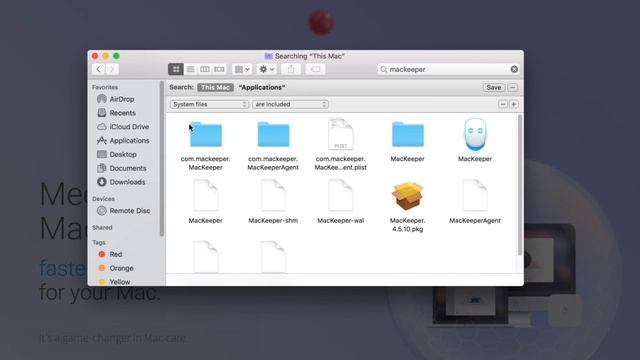Click the Devices sidebar heading
This screenshot has height=360, width=640.
coord(103,199)
